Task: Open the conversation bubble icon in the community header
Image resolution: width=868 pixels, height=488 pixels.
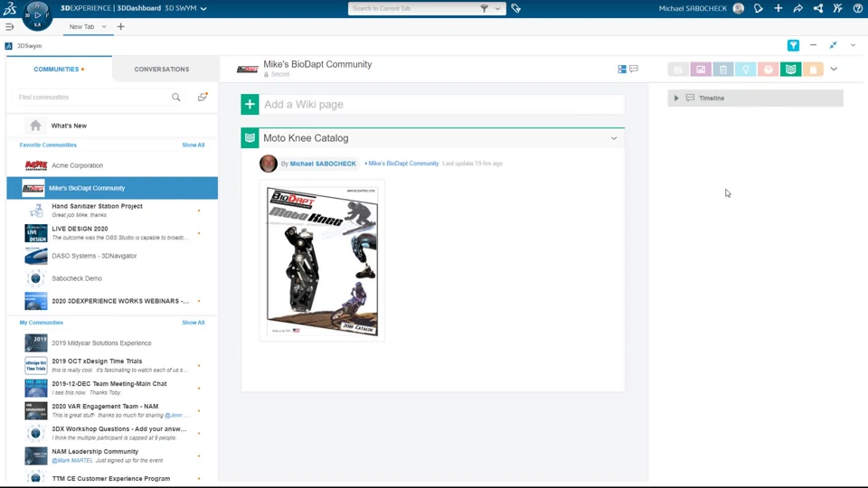Action: point(634,69)
